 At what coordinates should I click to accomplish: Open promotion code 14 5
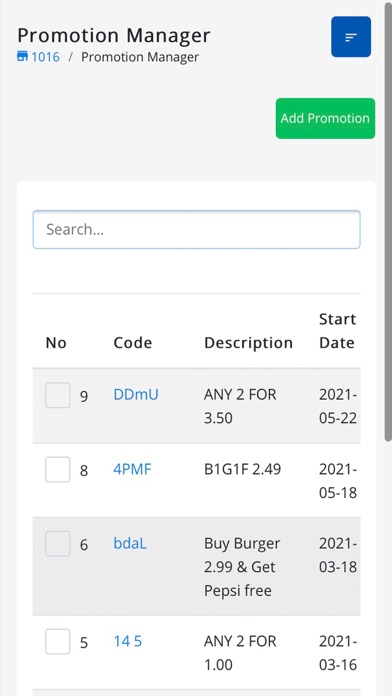click(128, 641)
